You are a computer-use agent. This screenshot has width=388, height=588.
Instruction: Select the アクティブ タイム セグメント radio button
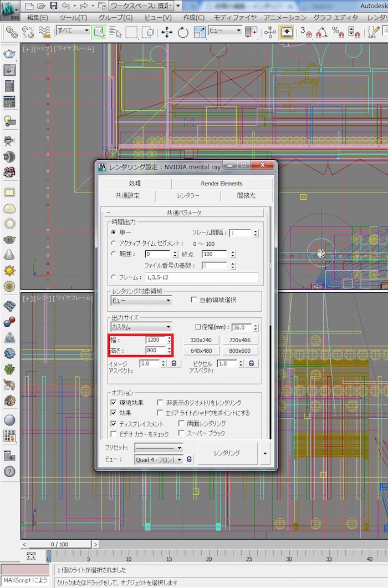[x=114, y=243]
